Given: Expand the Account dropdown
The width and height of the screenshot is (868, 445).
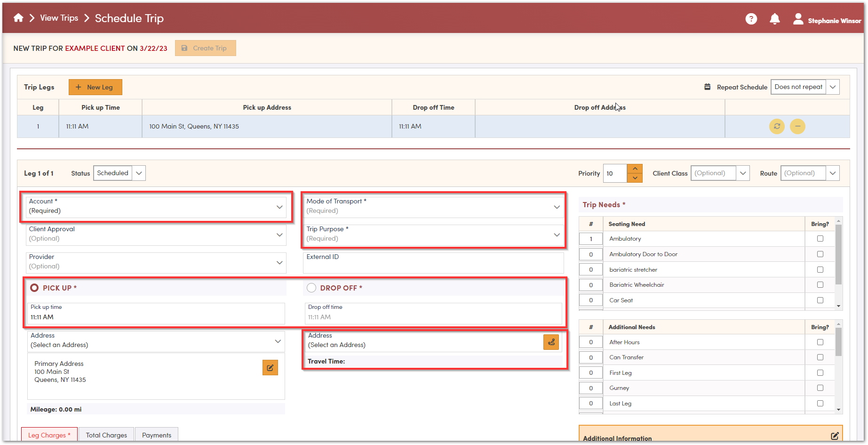Looking at the screenshot, I should (279, 207).
